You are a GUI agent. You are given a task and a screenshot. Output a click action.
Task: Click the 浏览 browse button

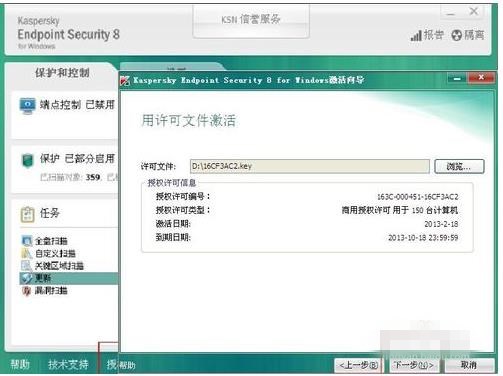pyautogui.click(x=459, y=166)
